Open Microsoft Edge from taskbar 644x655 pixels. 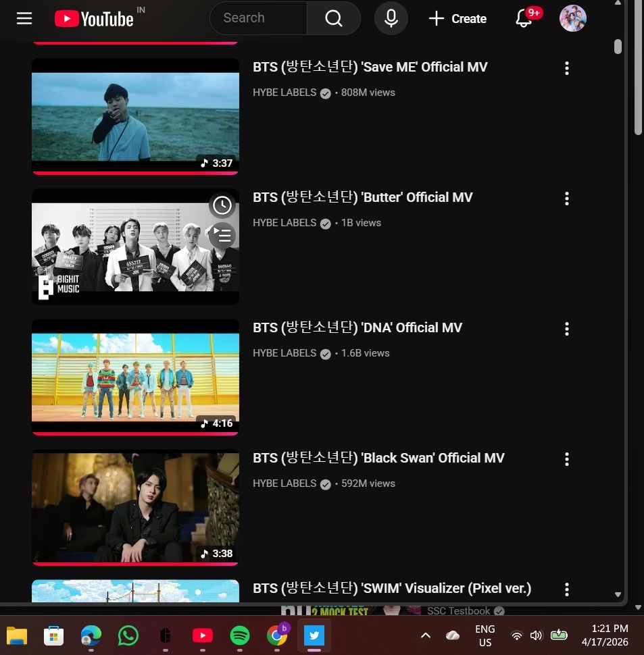coord(91,636)
